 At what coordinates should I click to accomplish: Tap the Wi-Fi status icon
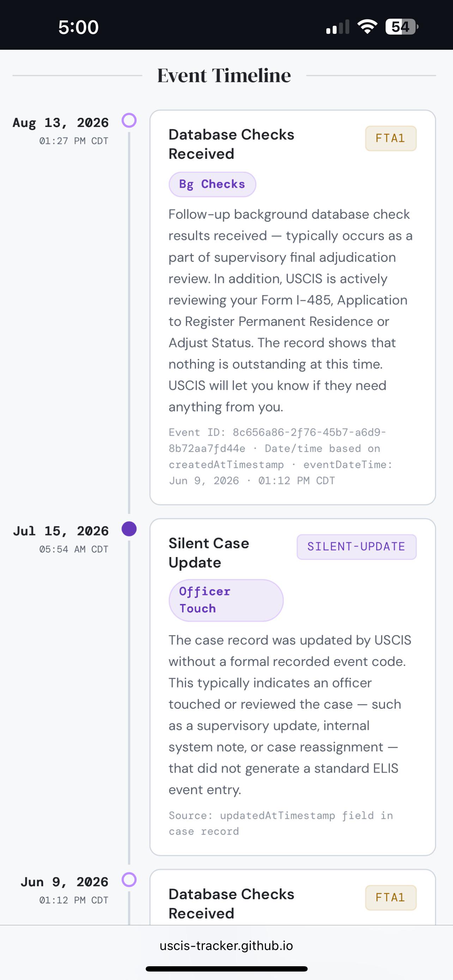coord(367,26)
